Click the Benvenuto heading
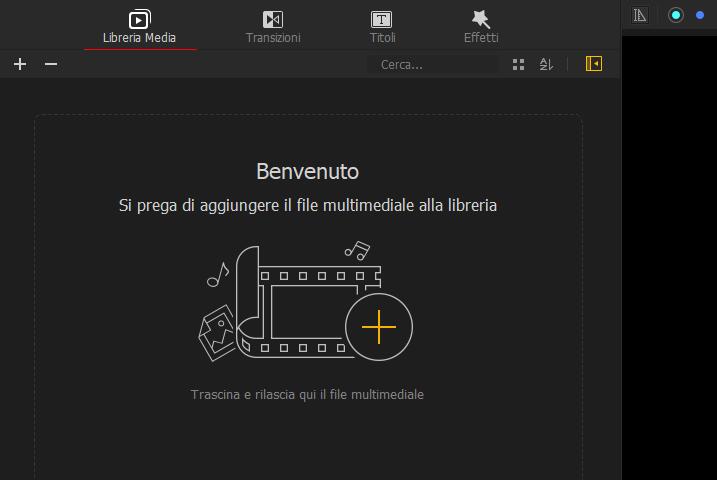 click(x=307, y=171)
